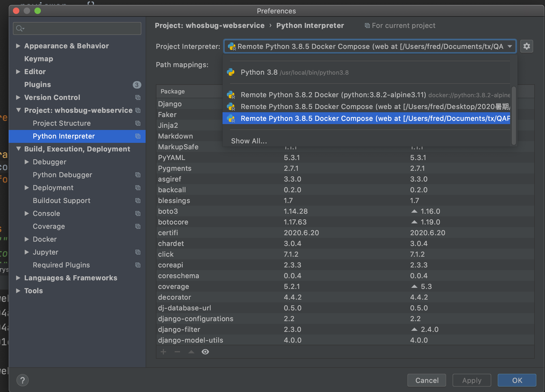Collapse Build, Execution, Deployment section
The width and height of the screenshot is (545, 392).
(18, 149)
